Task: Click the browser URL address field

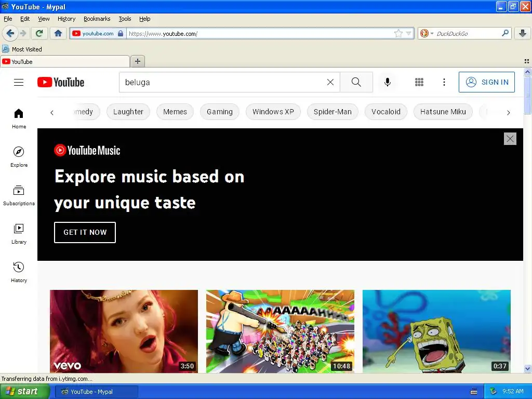Action: point(260,33)
